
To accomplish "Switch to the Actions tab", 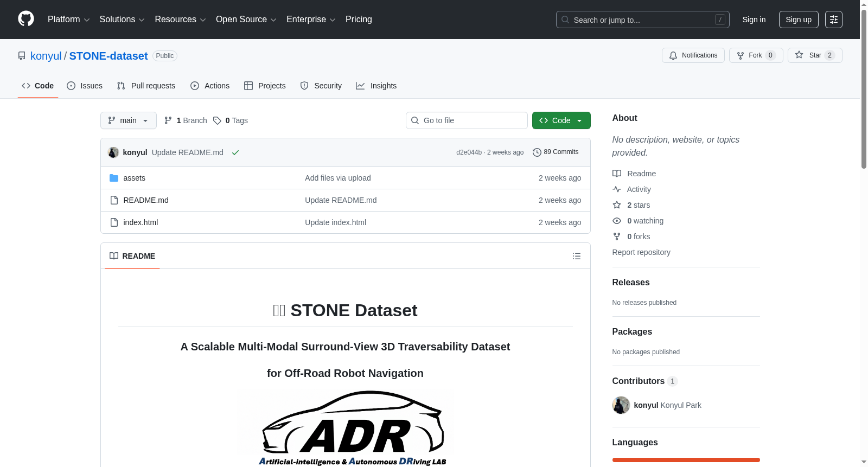I will coord(210,86).
